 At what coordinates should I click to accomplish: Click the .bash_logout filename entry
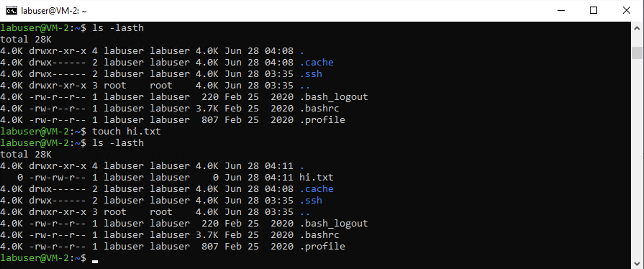[x=334, y=96]
